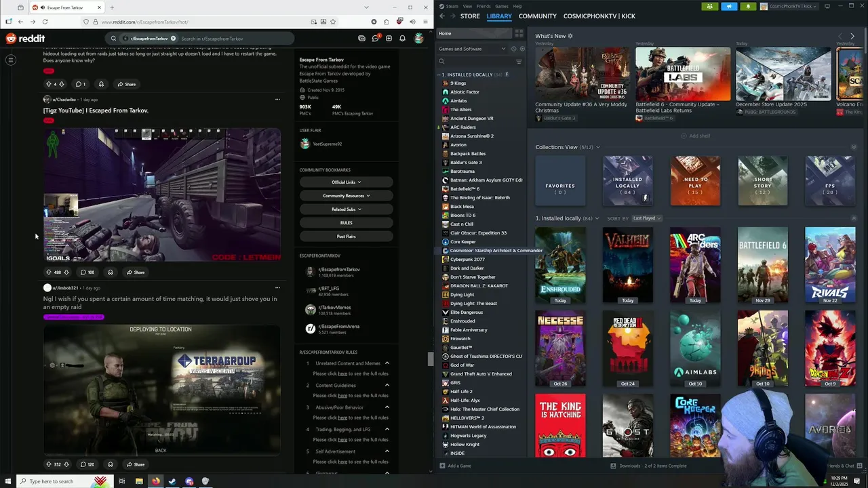Viewport: 868px width, 488px height.
Task: Click the Reddit advertise icon in header
Action: point(361,39)
